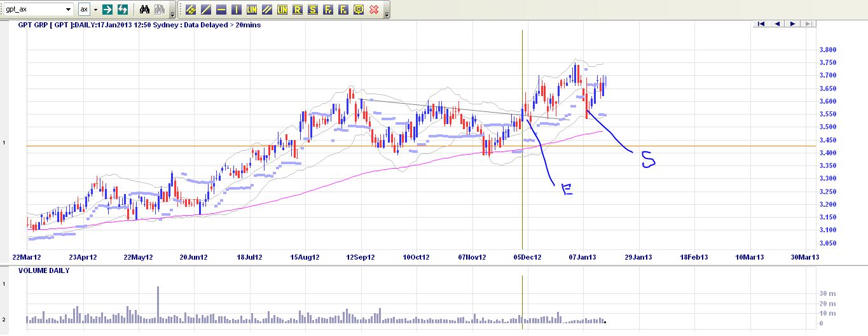Click the VOLUME DAILY panel label
Viewport: 868px width, 336px height.
44,270
